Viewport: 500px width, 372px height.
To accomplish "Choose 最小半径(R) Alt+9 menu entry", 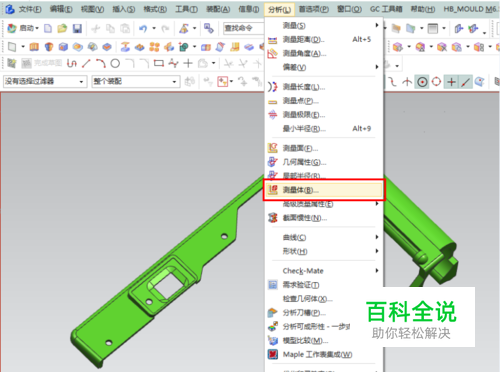I will click(323, 129).
